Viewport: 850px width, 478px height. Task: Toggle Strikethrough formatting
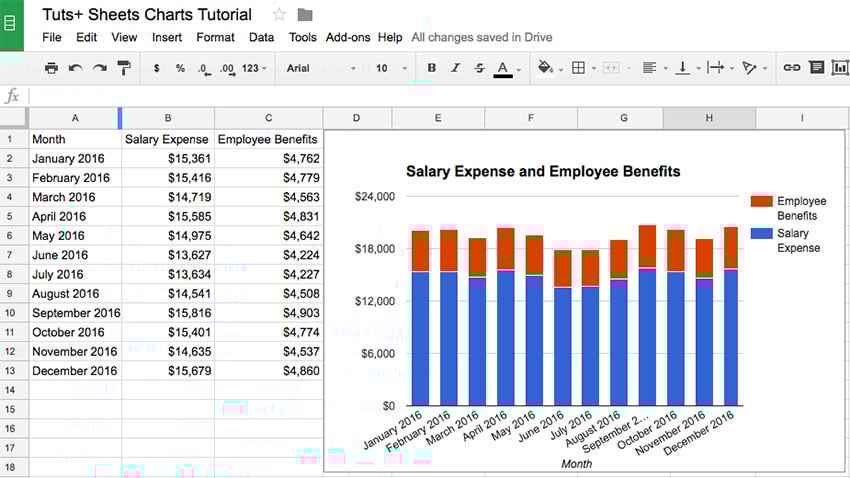[x=480, y=68]
